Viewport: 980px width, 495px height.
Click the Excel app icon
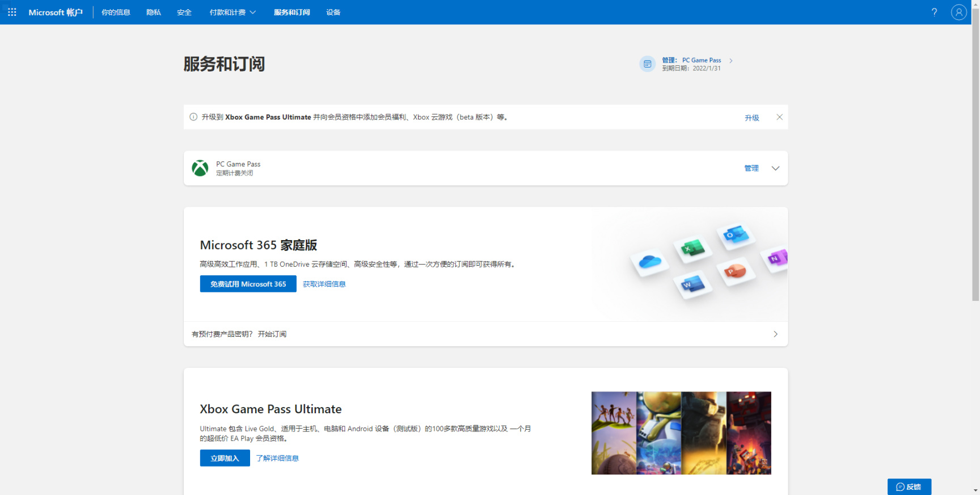point(692,249)
